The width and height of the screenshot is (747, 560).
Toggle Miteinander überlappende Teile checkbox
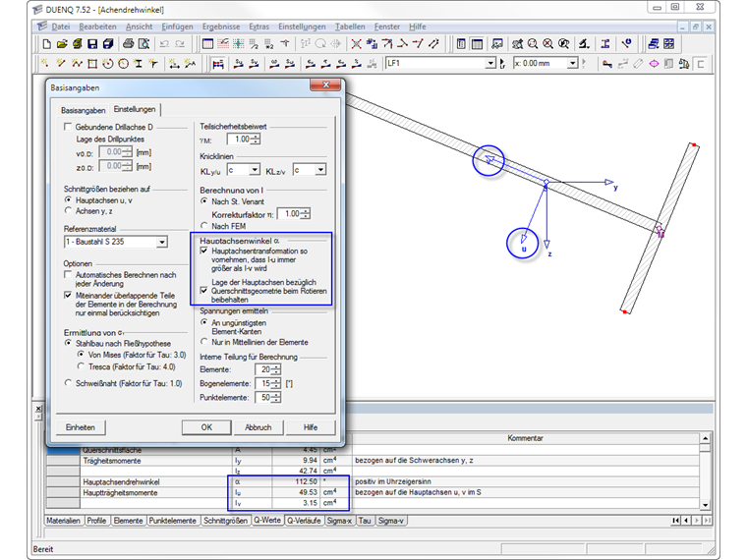(68, 296)
